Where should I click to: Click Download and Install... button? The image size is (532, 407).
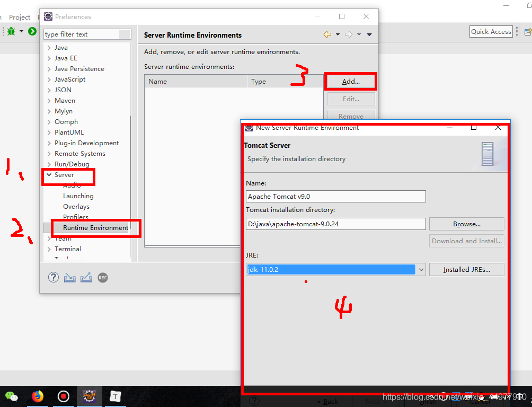pyautogui.click(x=466, y=241)
